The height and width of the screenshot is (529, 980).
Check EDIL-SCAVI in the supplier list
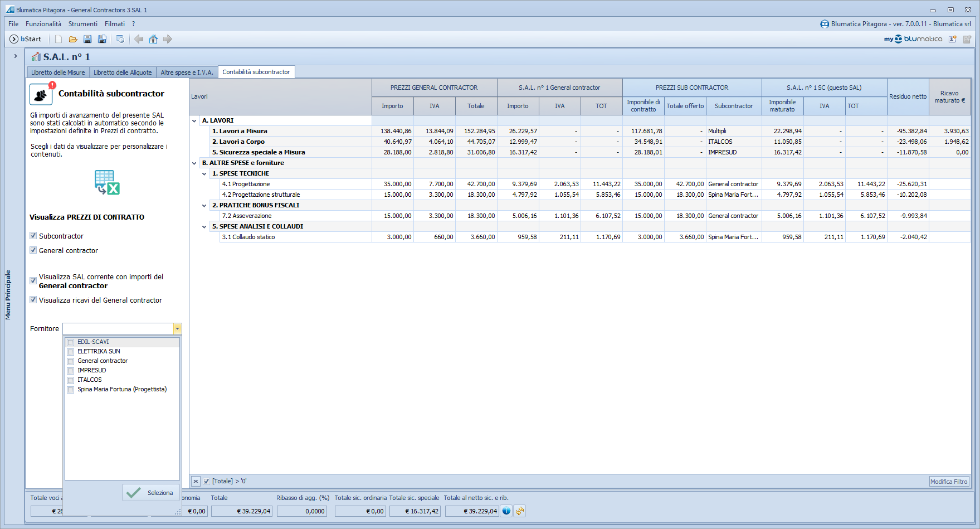click(x=71, y=342)
